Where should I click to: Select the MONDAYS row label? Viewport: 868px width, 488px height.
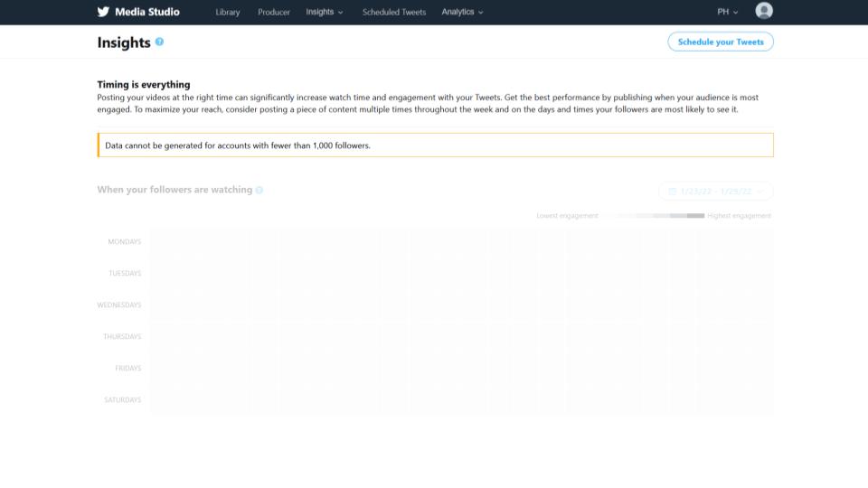coord(125,242)
